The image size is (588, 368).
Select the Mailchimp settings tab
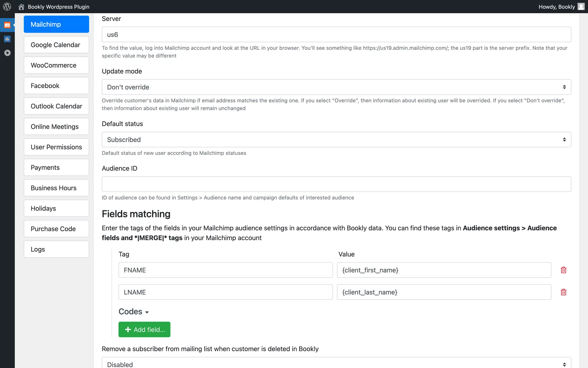pyautogui.click(x=56, y=24)
